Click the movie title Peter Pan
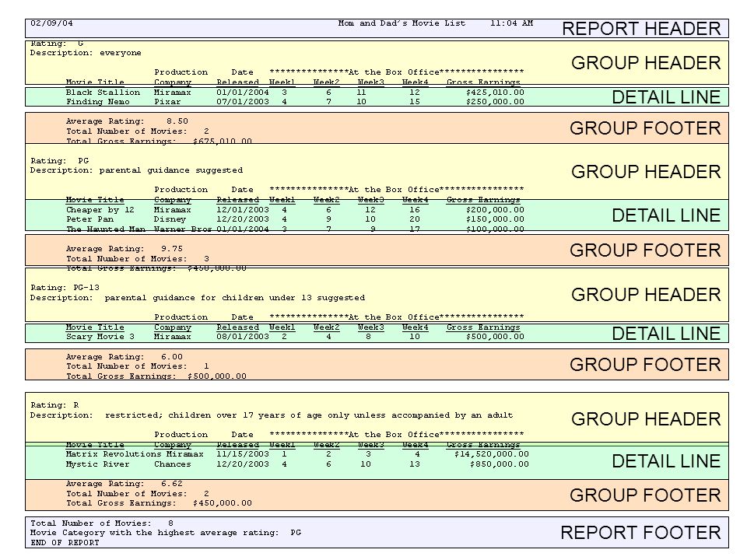This screenshot has height=560, width=747. pyautogui.click(x=89, y=219)
